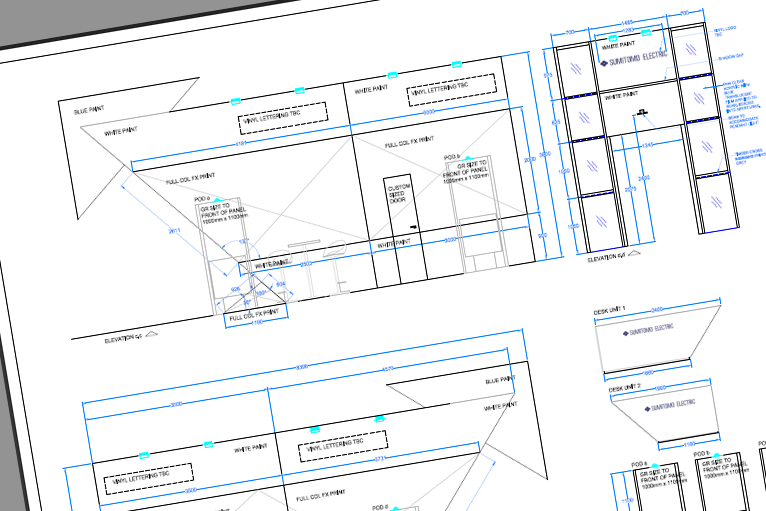Select the 1485 dimension above shelving unit
This screenshot has width=766, height=511.
point(628,23)
